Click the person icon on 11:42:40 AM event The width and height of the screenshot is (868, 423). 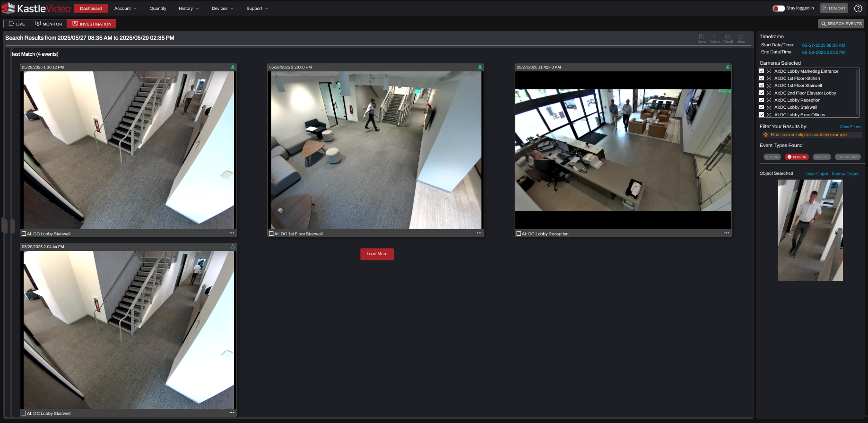pyautogui.click(x=728, y=67)
